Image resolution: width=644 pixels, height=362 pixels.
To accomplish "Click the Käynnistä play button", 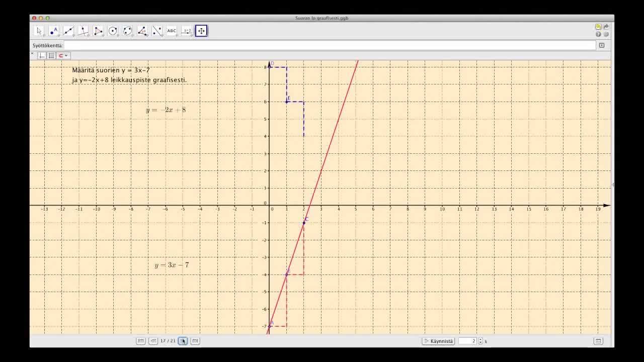I will coord(438,341).
